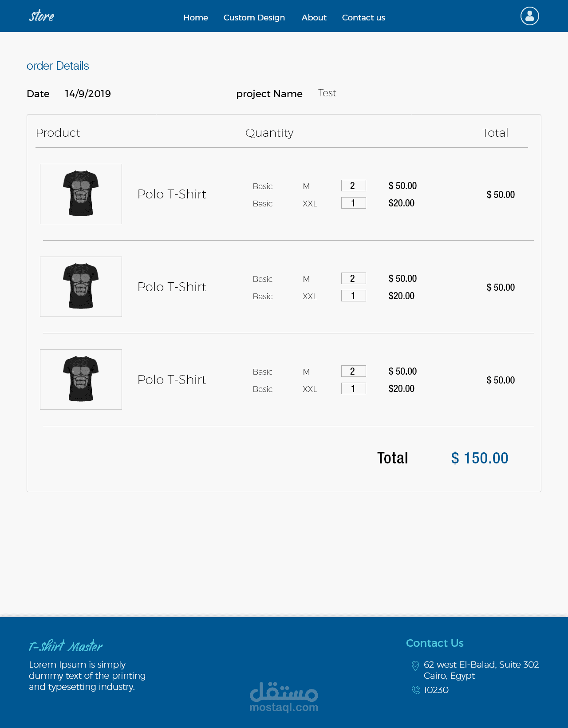Go to Custom Design page
Image resolution: width=568 pixels, height=728 pixels.
(x=254, y=18)
